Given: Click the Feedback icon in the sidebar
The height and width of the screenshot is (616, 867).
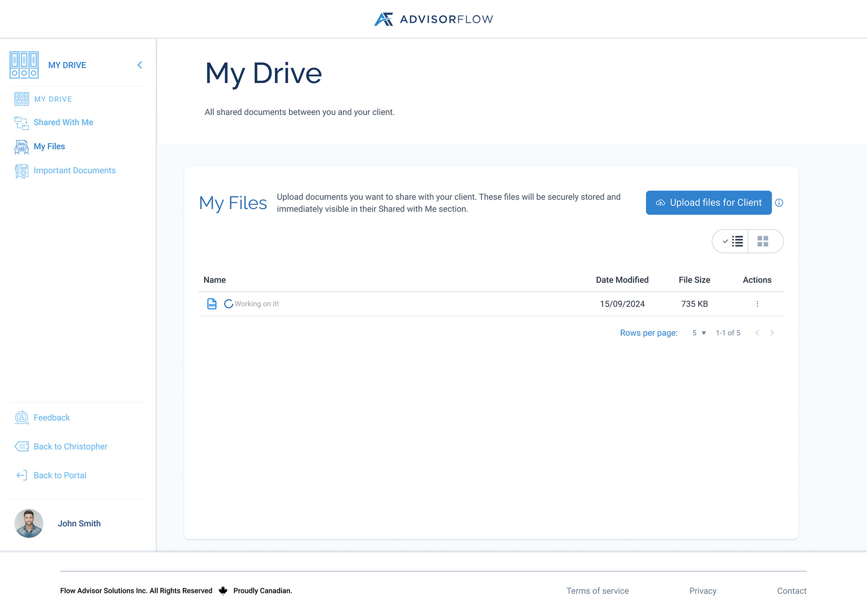Looking at the screenshot, I should 21,417.
